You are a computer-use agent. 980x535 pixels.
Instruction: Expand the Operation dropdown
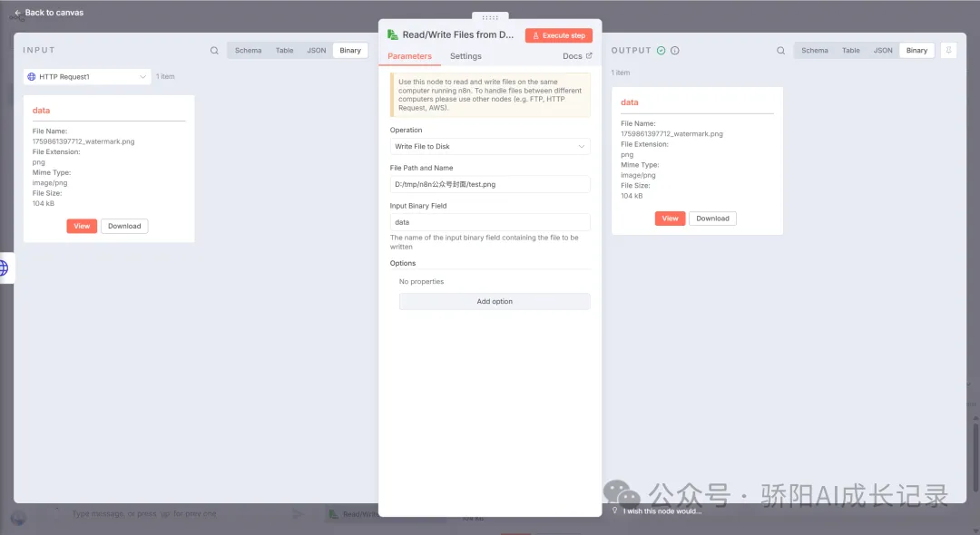point(490,147)
